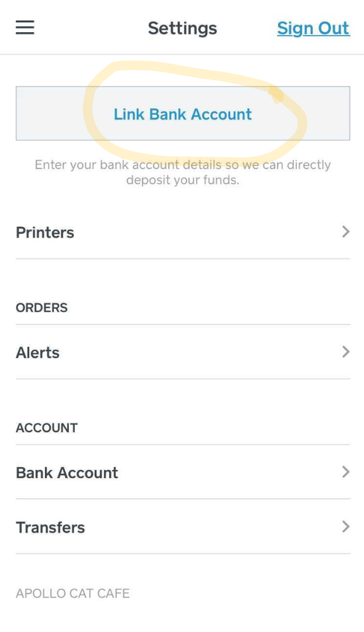Viewport: 364px width, 632px height.
Task: Open the hamburger navigation menu
Action: pos(25,28)
